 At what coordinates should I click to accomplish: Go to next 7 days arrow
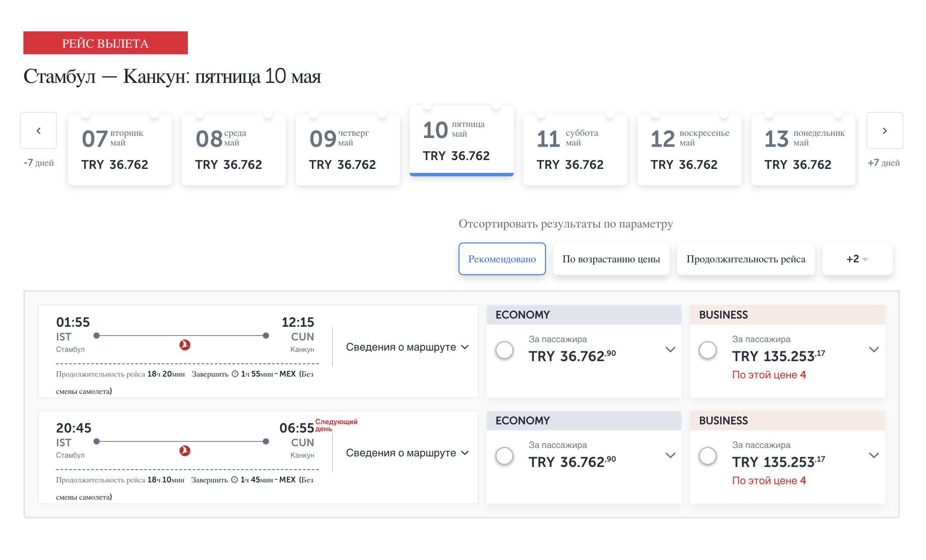coord(885,131)
